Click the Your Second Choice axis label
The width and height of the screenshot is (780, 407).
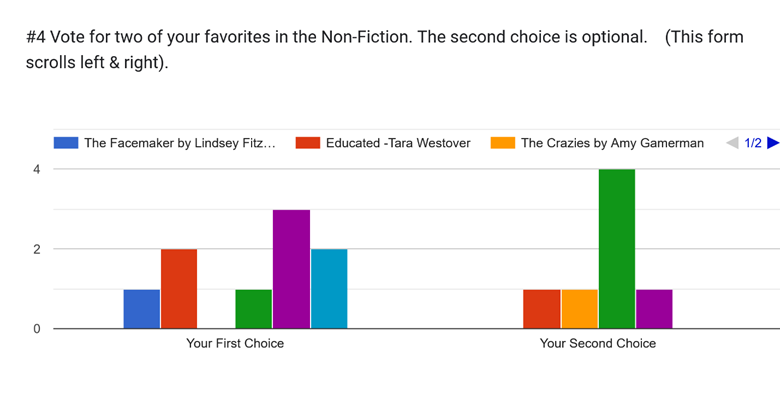tap(598, 343)
